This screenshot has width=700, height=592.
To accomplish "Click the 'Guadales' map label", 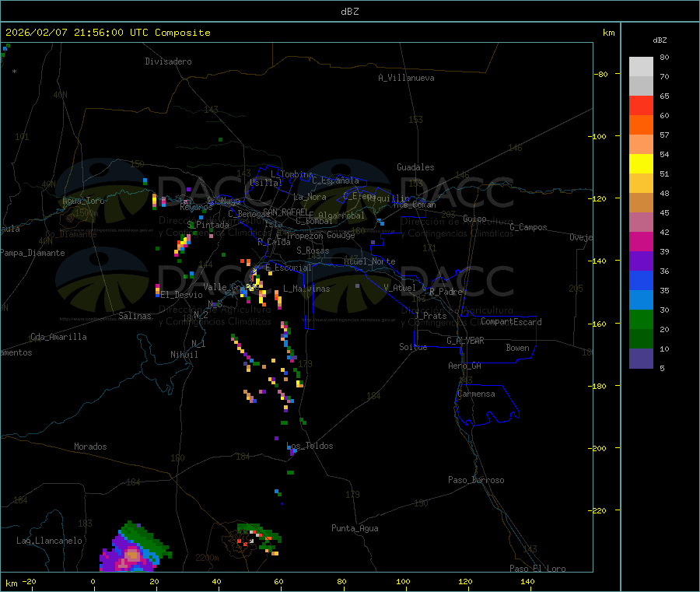I will click(x=415, y=167).
